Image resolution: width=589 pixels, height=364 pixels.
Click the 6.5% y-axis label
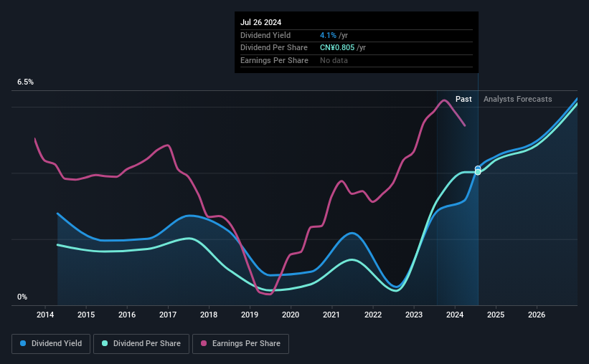coord(26,82)
